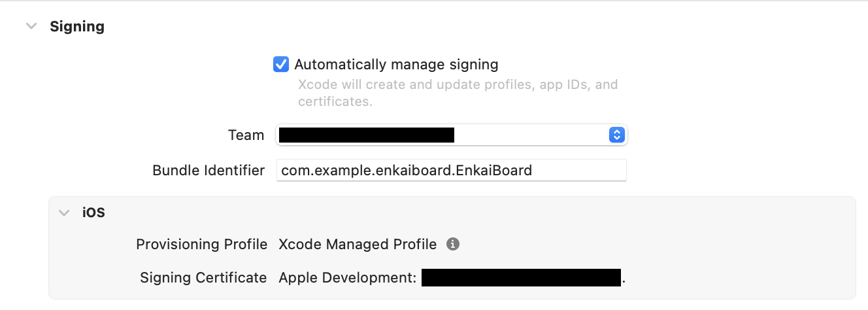Click the Apple Development certificate text
868x310 pixels.
(347, 278)
